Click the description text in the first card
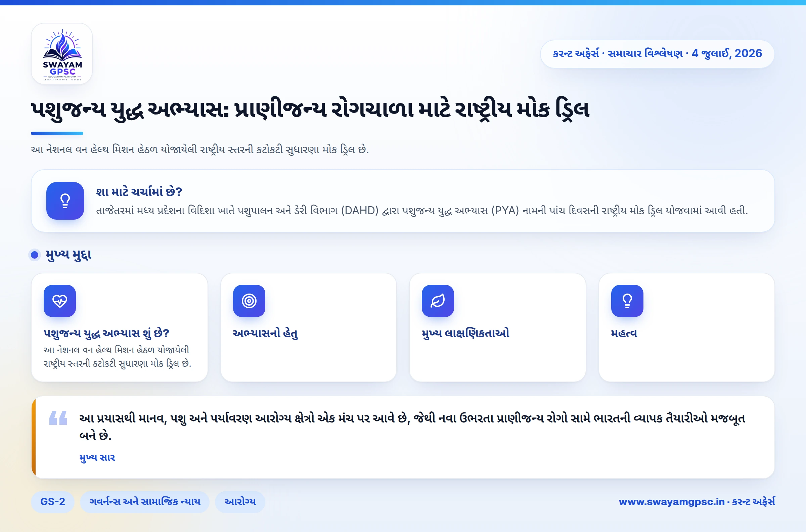Viewport: 806px width, 532px height. pyautogui.click(x=118, y=357)
